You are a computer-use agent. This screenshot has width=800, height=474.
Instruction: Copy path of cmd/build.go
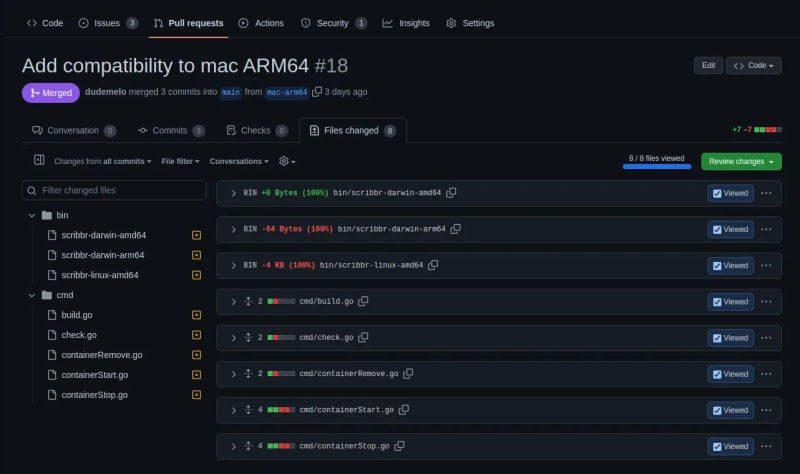click(x=363, y=302)
